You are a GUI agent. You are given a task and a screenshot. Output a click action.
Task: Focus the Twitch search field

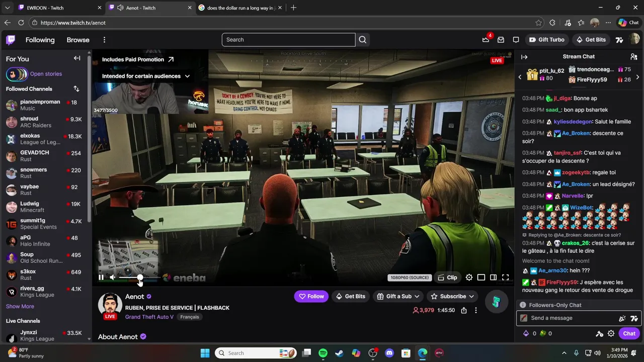coord(289,40)
